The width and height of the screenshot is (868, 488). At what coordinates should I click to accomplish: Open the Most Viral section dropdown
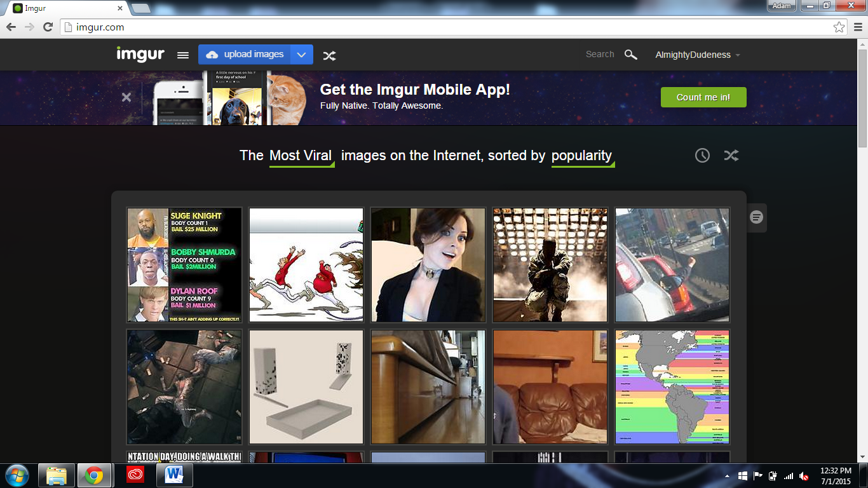[x=302, y=156]
